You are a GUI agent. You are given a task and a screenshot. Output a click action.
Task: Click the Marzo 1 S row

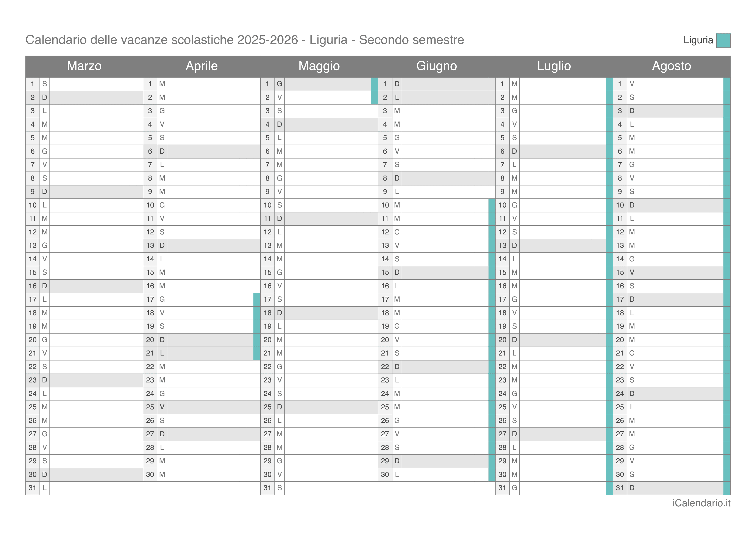point(84,84)
